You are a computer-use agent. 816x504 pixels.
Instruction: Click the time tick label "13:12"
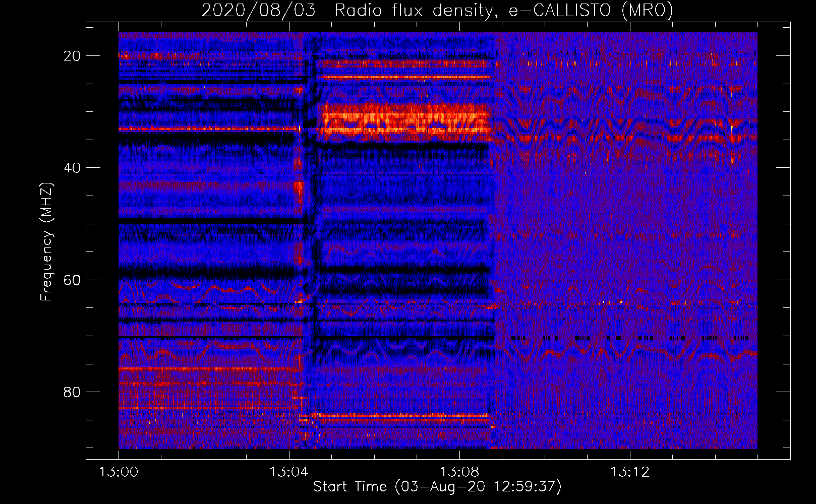click(x=630, y=472)
